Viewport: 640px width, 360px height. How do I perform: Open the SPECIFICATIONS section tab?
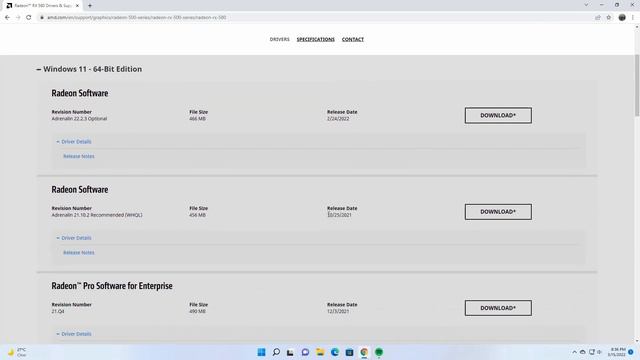pos(316,39)
